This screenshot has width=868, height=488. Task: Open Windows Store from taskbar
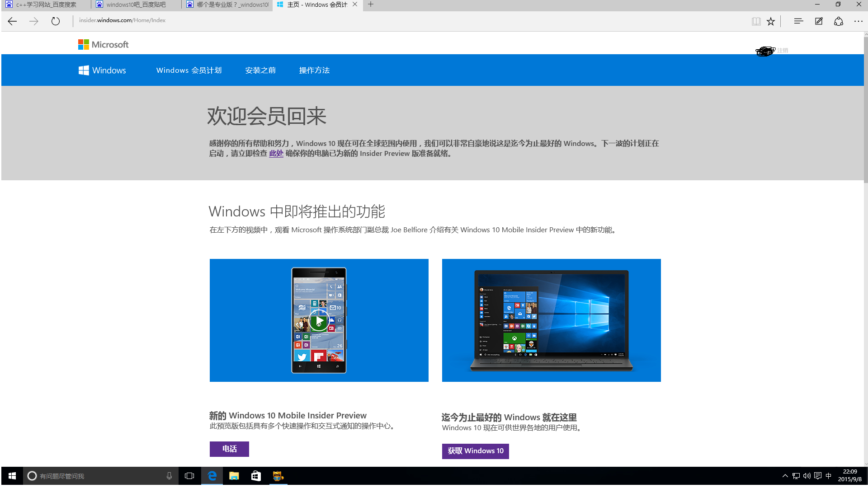[x=256, y=476]
